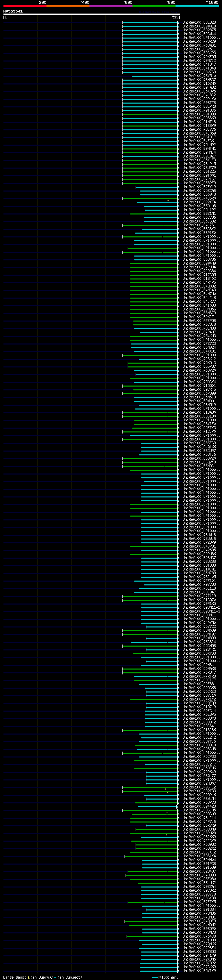Select the UniRef100_C4JZS1 label
Image resolution: width=222 pixels, height=980 pixels.
(x=199, y=225)
